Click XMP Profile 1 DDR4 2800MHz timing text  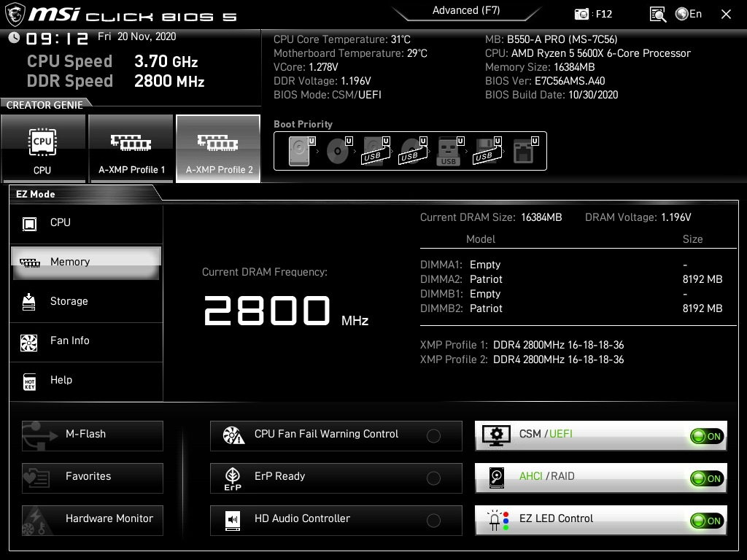[x=558, y=345]
